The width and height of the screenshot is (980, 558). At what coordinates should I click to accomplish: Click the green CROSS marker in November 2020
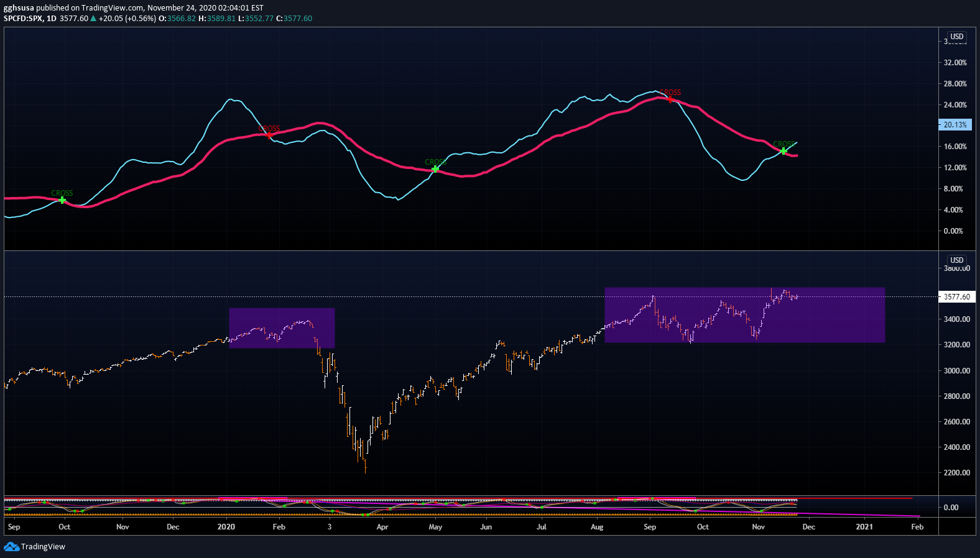point(784,151)
